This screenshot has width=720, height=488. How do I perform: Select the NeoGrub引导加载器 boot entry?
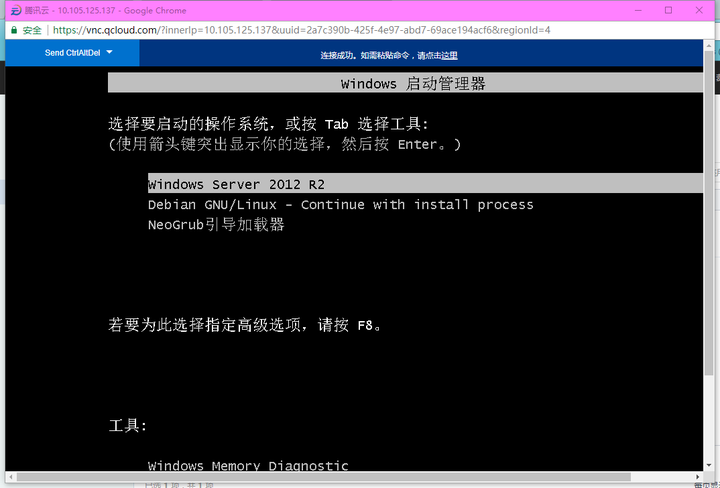(x=216, y=225)
